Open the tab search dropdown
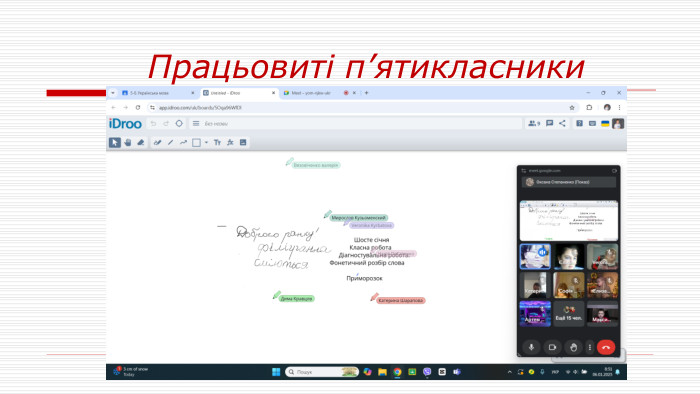Image resolution: width=700 pixels, height=394 pixels. coord(113,93)
